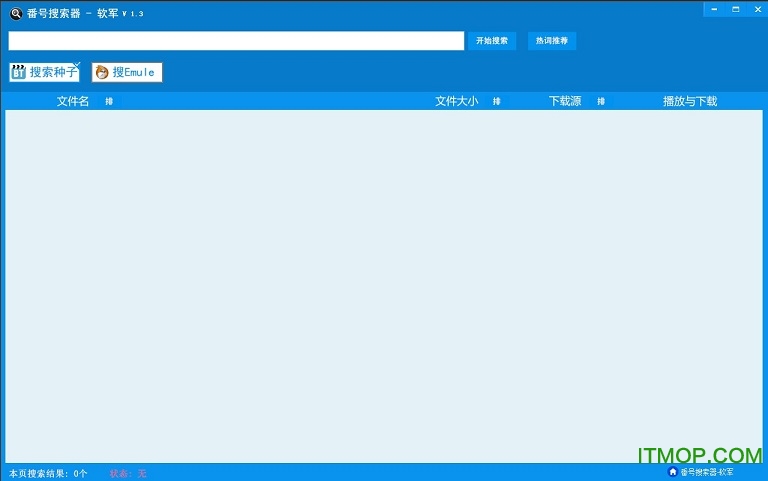
Task: Maximize the 番号搜索器 window
Action: pos(736,9)
